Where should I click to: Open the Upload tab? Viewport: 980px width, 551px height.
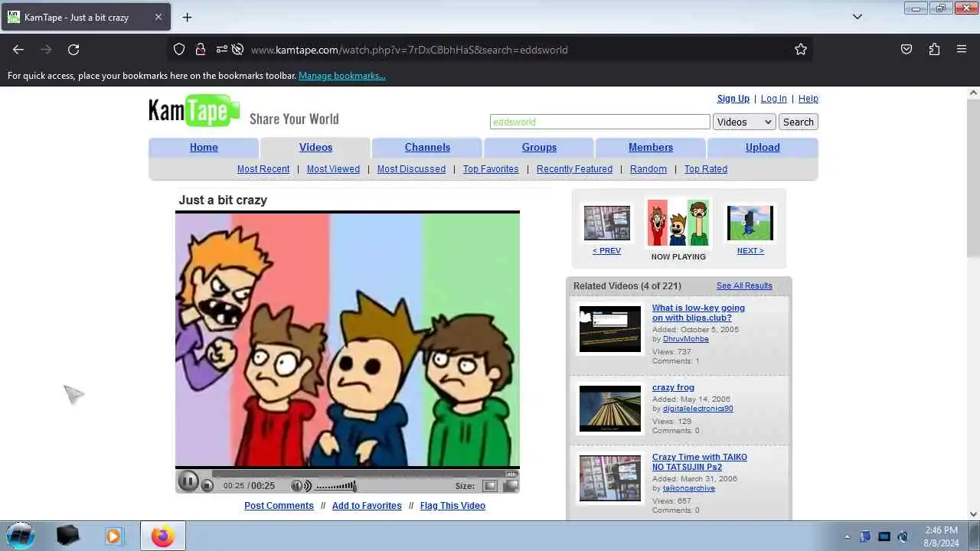(763, 147)
